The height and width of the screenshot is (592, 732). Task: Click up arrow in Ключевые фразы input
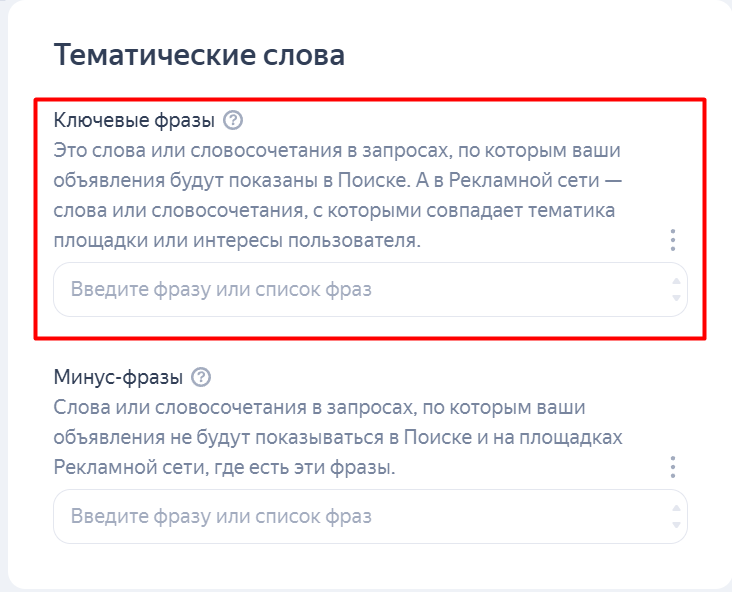point(676,282)
